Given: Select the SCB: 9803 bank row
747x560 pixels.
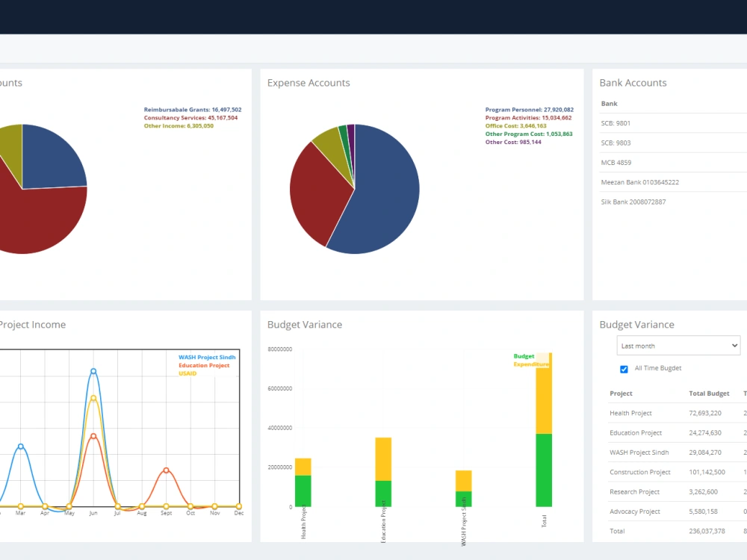Looking at the screenshot, I should [673, 143].
